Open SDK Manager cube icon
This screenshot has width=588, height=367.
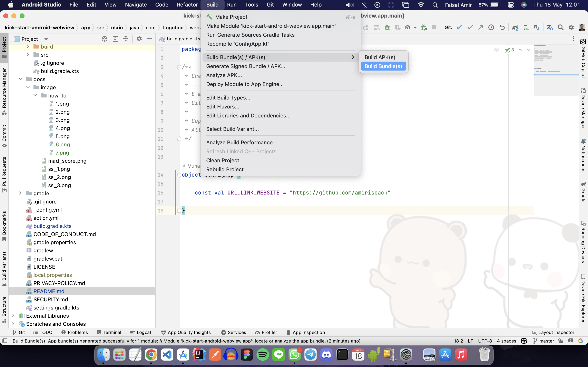pos(536,28)
